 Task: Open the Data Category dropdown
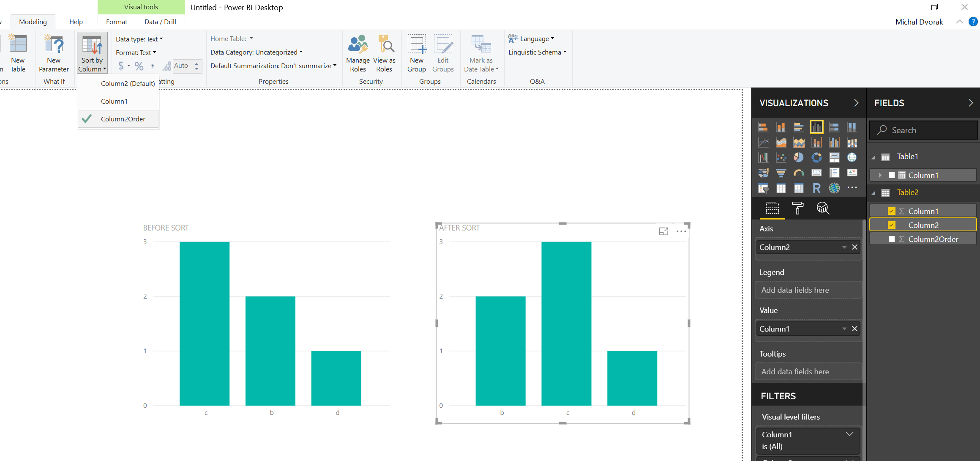click(257, 52)
